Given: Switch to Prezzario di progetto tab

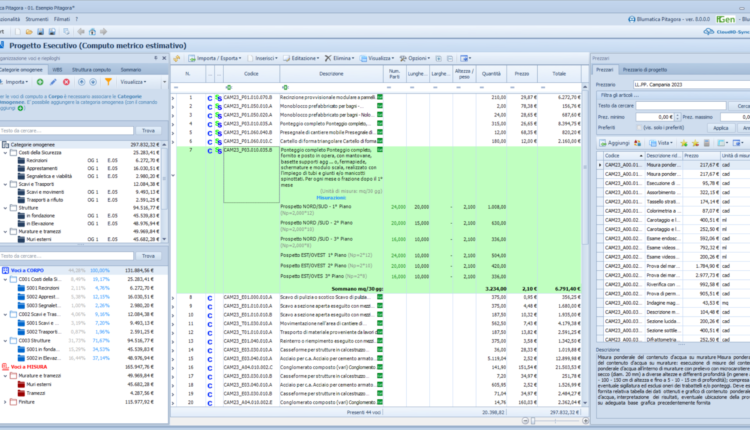Looking at the screenshot, I should coord(645,70).
